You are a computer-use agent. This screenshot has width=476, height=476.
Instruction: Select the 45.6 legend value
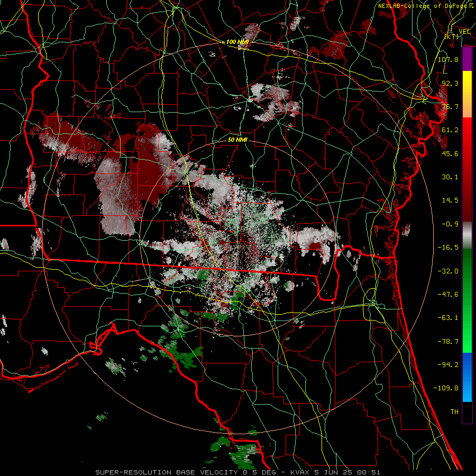(450, 153)
